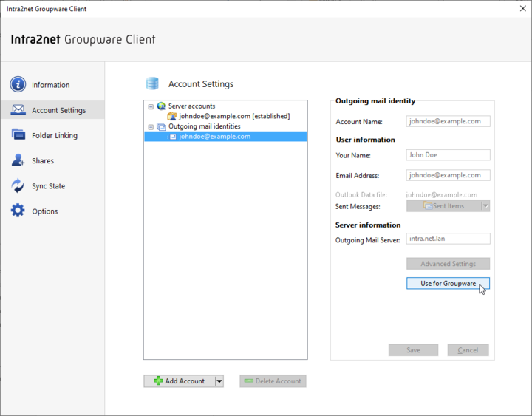Collapse the Outgoing mail identities node

tap(151, 127)
